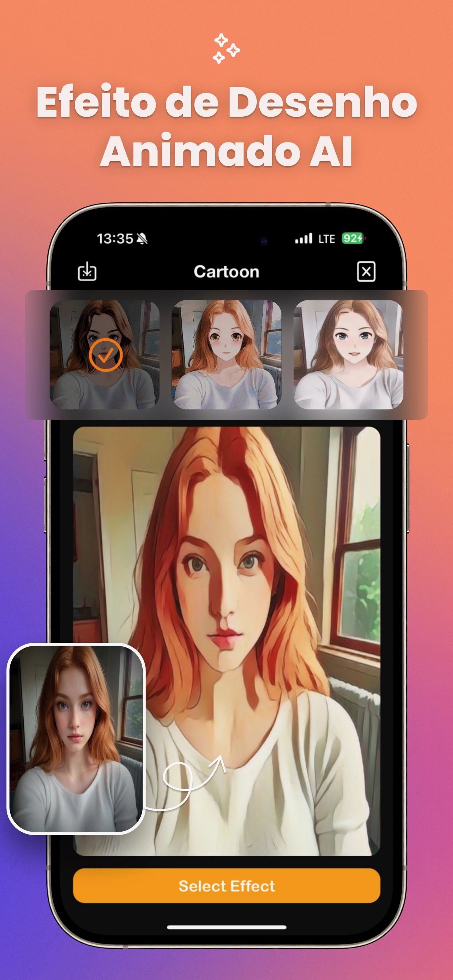Tap the sparkle stars icon above headline
The image size is (453, 980).
coord(226,49)
